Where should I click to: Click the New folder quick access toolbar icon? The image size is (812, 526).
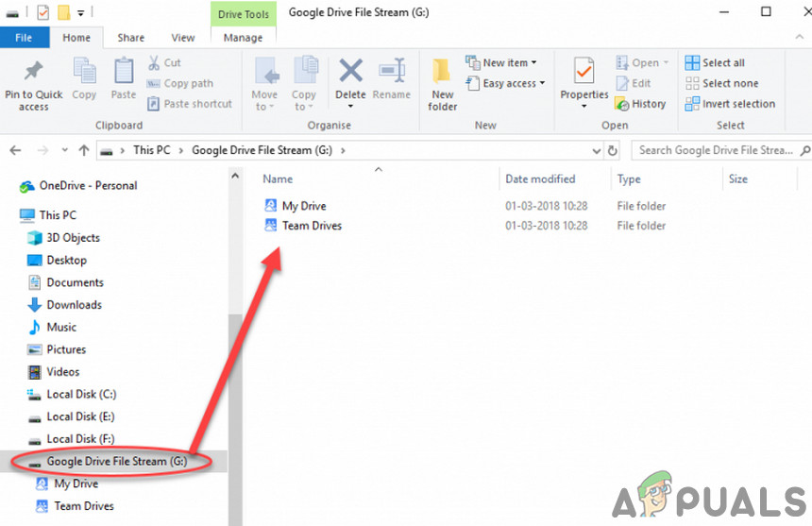pos(63,12)
